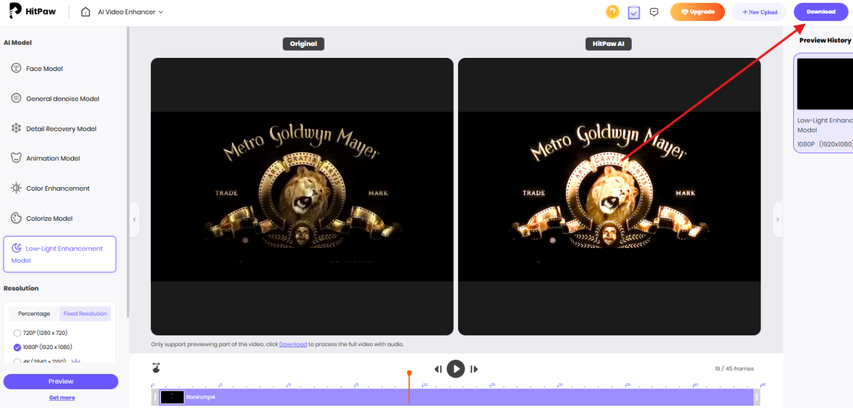
Task: Select the 4K resolution radio option
Action: point(17,361)
